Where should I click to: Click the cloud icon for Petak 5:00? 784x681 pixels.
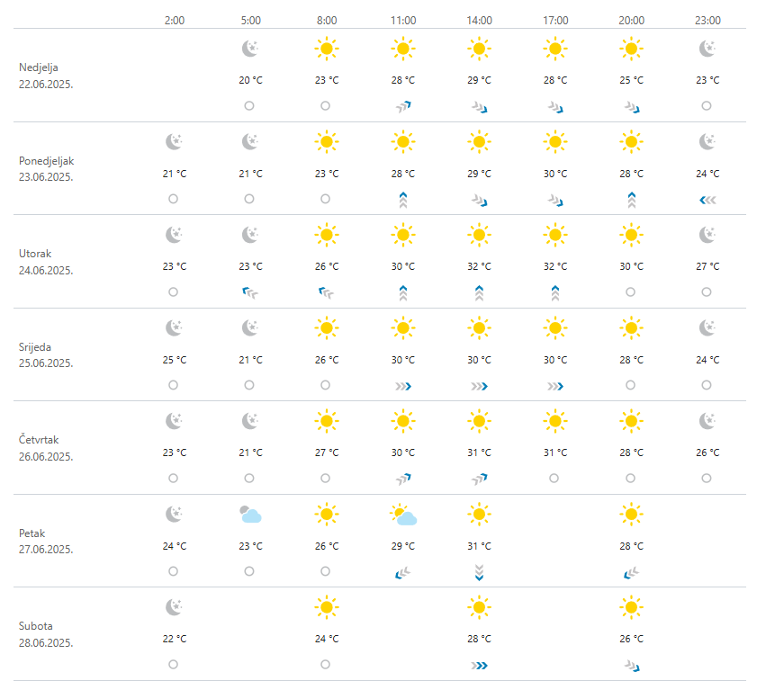click(250, 515)
